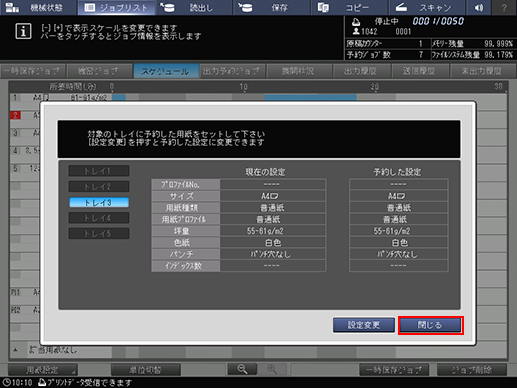Select トレイ1 tray button
The image size is (517, 388).
[99, 171]
